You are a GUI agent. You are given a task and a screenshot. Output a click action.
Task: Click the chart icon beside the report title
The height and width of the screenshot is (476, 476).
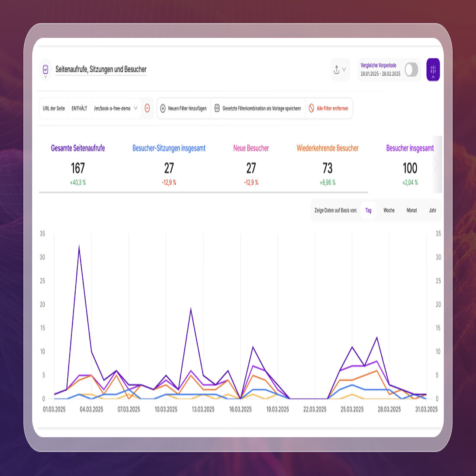(x=45, y=69)
